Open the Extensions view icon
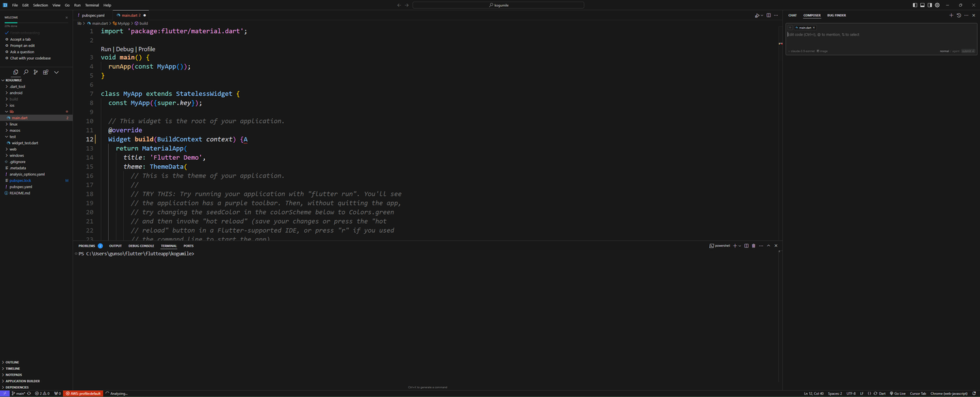Image resolution: width=980 pixels, height=397 pixels. pos(46,72)
